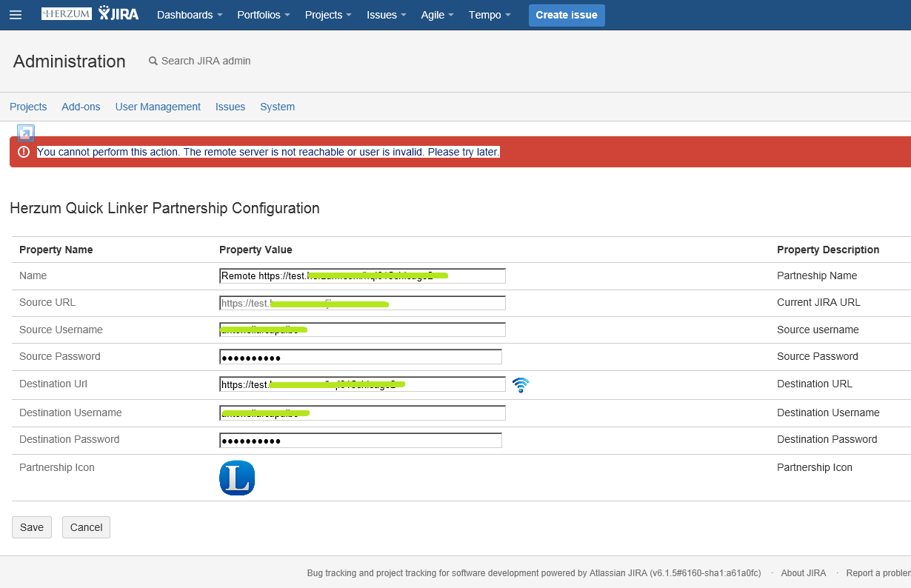Test connection with the wifi icon
Viewport: 911px width, 588px height.
[x=521, y=385]
